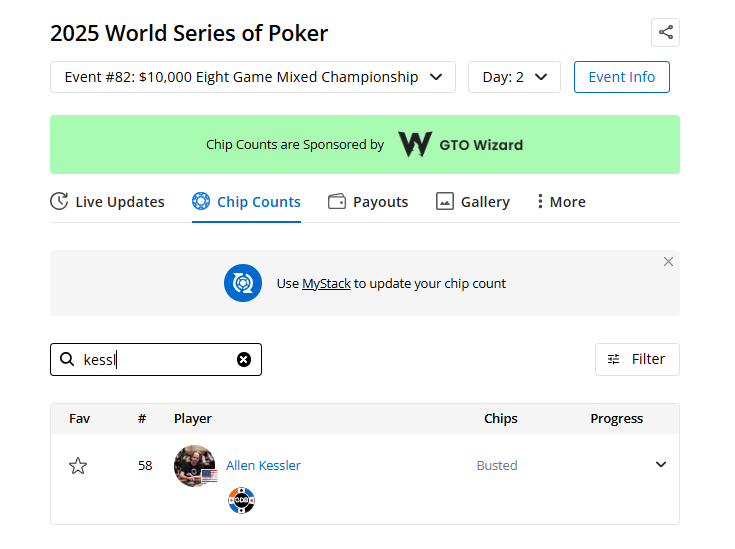Open the Day: 2 dropdown
Image resolution: width=735 pixels, height=549 pixels.
click(x=514, y=77)
